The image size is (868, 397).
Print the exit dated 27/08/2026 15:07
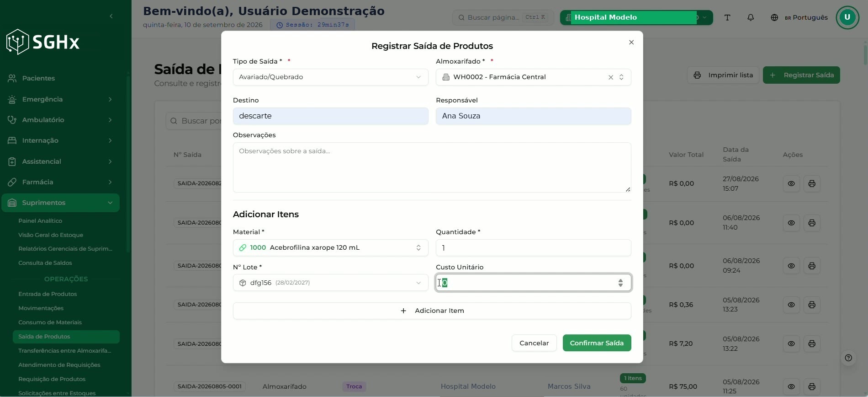tap(812, 183)
